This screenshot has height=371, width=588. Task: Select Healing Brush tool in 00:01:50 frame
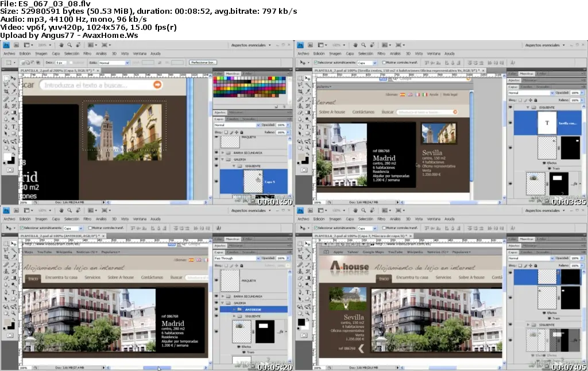click(x=6, y=99)
